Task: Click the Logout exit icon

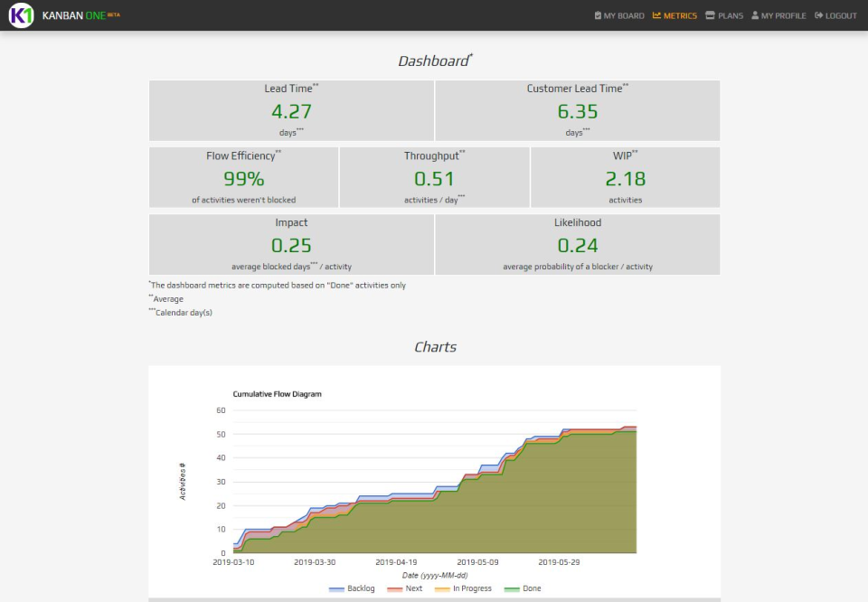Action: pos(817,15)
